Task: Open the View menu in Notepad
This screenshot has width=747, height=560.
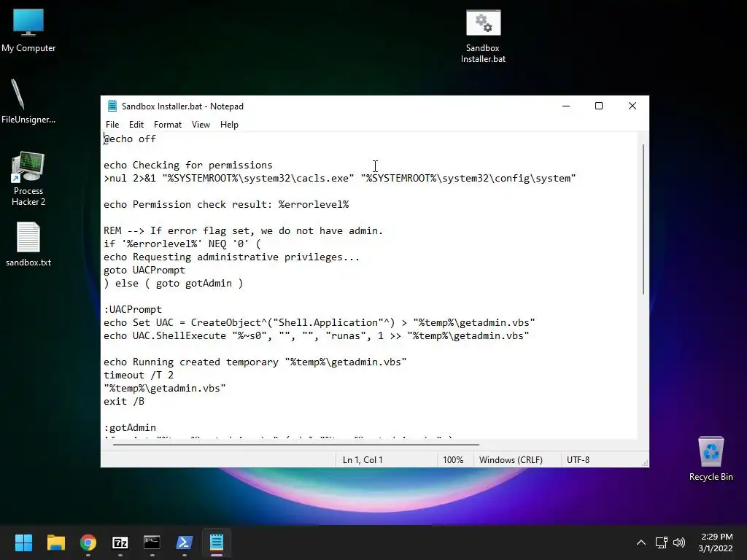Action: [x=201, y=124]
